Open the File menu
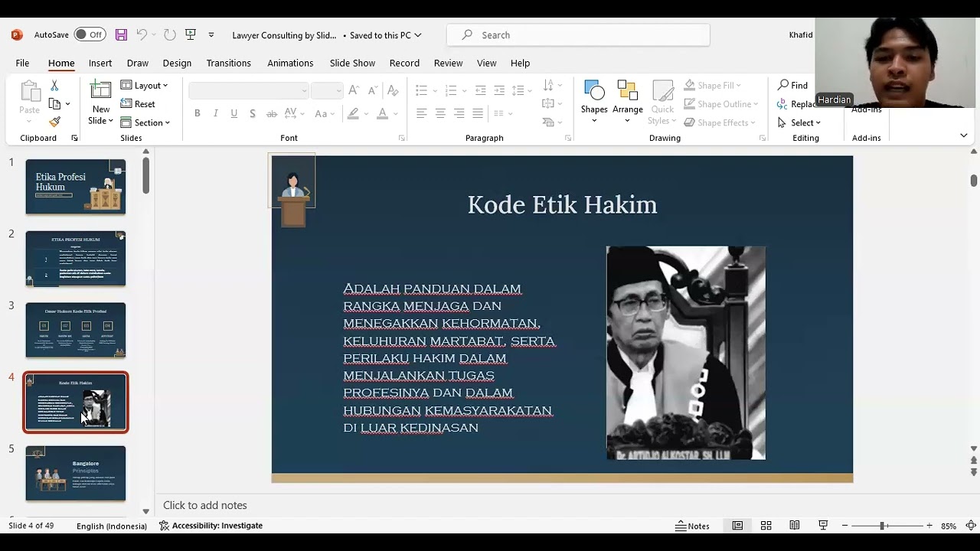The width and height of the screenshot is (980, 551). (x=22, y=63)
